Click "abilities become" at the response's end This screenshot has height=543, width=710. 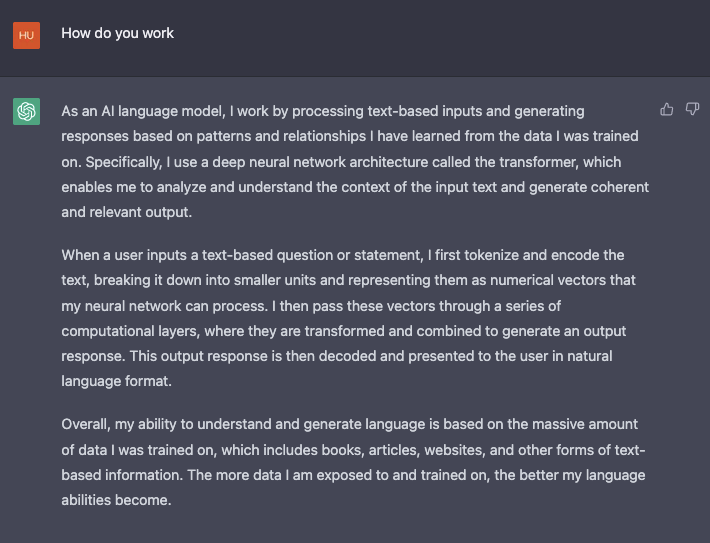[x=116, y=499]
